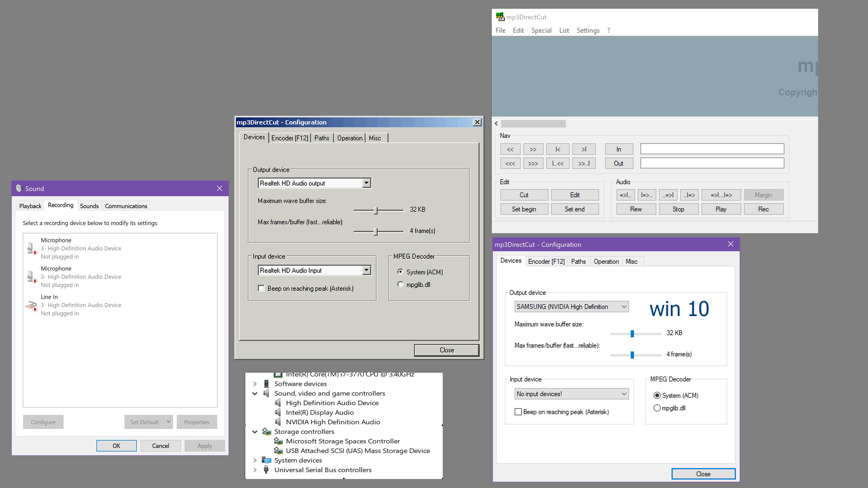Viewport: 868px width, 488px height.
Task: Click the Universal Serial Bus controllers icon
Action: coord(266,469)
